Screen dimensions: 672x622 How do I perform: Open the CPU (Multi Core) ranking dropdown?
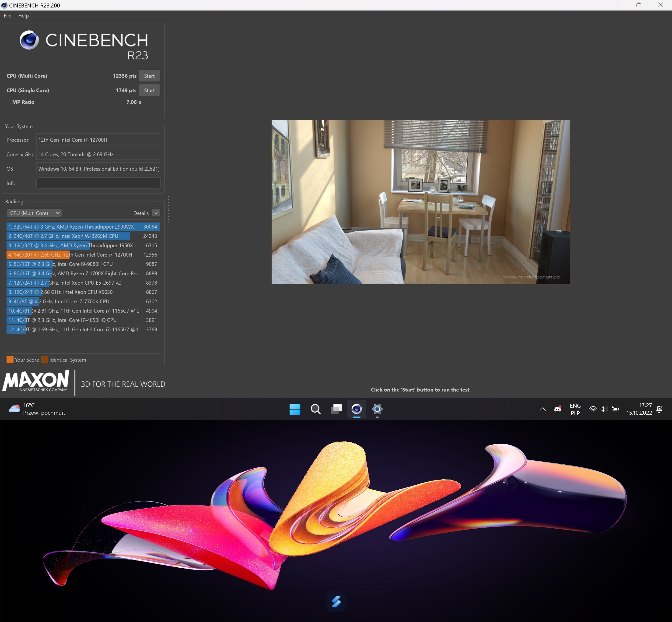34,213
